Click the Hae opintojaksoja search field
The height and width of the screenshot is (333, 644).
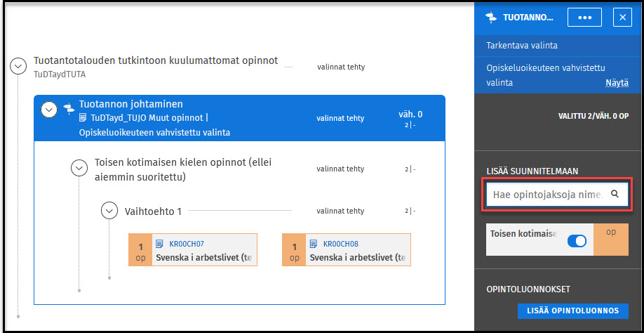point(547,194)
